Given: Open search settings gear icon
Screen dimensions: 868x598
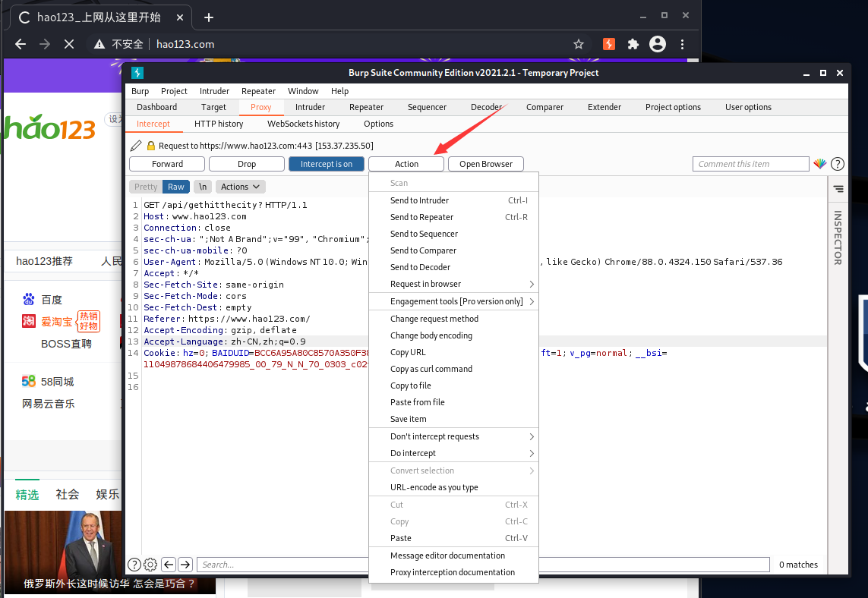Looking at the screenshot, I should click(x=150, y=565).
